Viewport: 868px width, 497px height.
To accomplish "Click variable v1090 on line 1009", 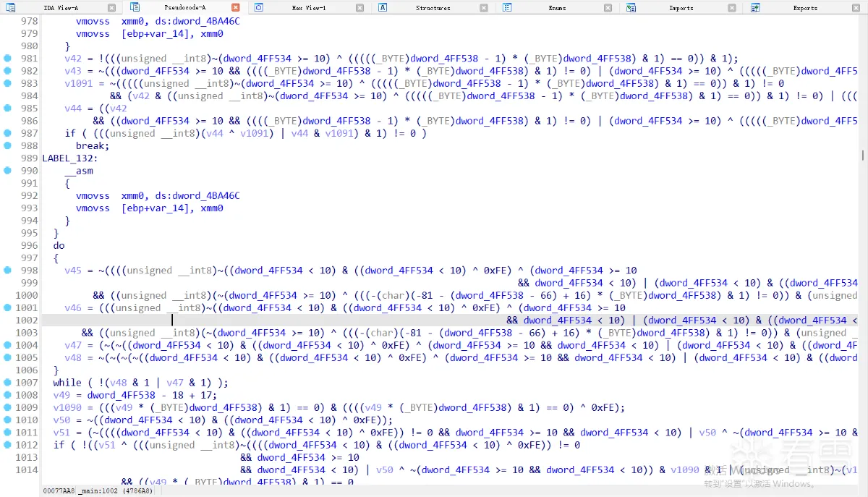I will 67,407.
